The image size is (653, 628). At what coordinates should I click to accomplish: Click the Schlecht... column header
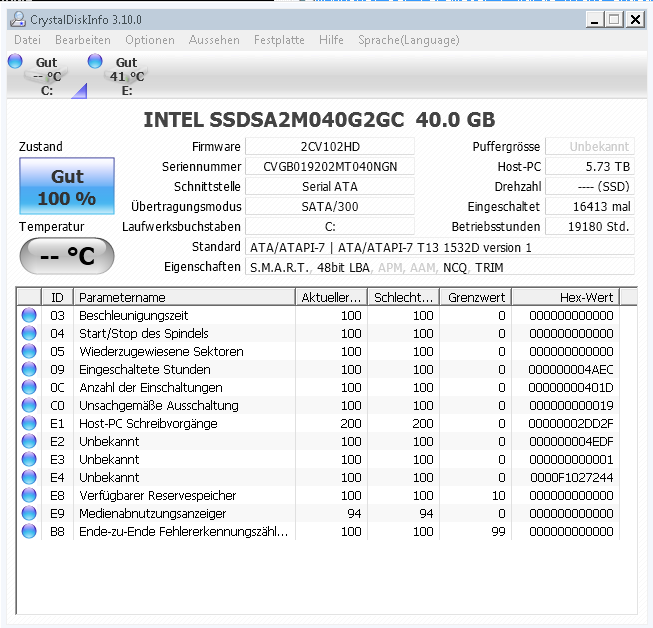(403, 297)
